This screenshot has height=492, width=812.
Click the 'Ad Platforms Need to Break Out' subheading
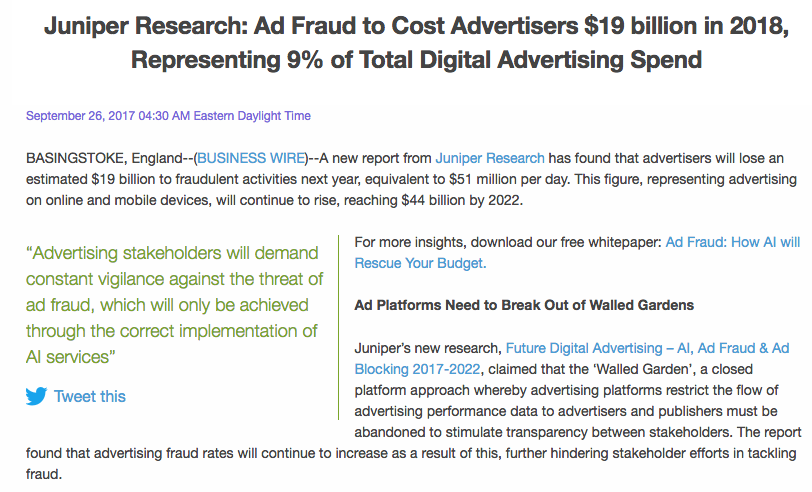point(524,305)
